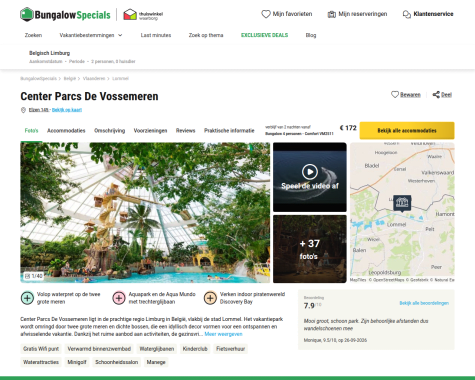This screenshot has height=380, width=475.
Task: Click the Bekijk op kaart link
Action: [67, 110]
